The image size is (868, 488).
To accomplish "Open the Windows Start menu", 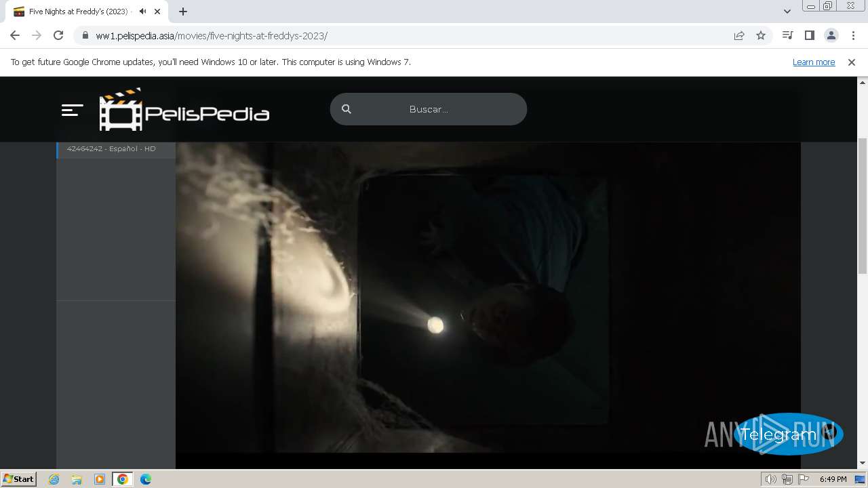I will (18, 479).
